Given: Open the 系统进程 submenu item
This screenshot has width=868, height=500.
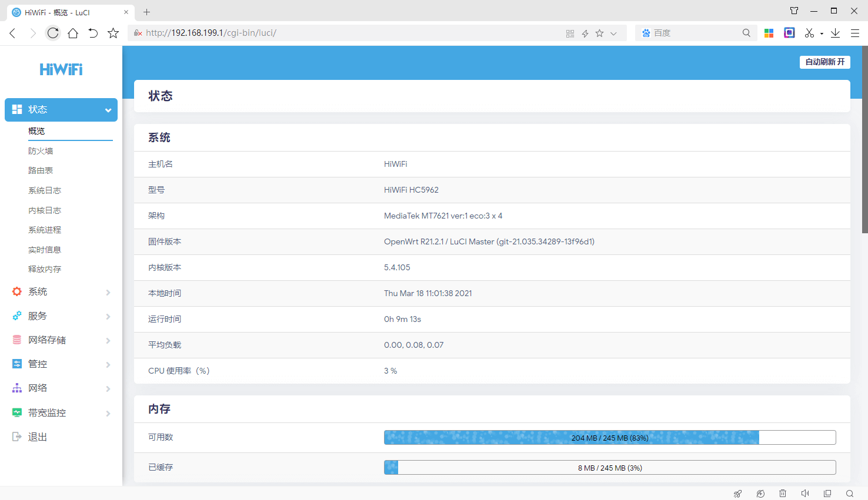Looking at the screenshot, I should click(x=45, y=230).
